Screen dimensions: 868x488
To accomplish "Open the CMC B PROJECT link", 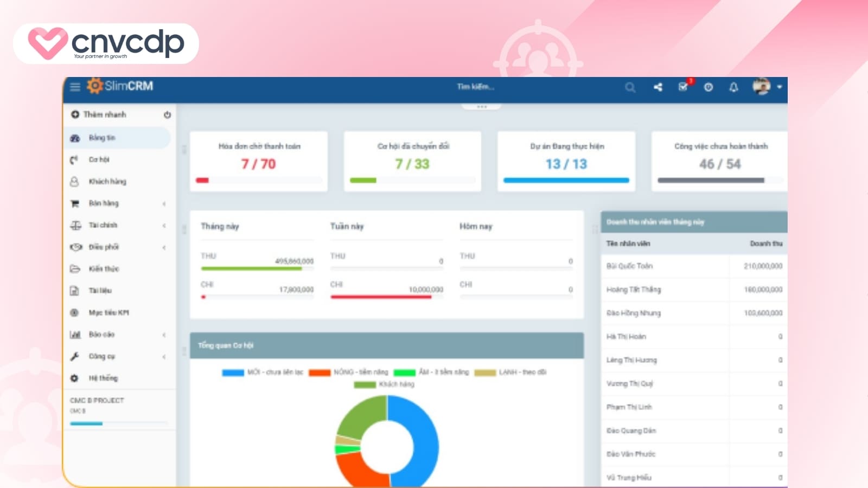I will (x=97, y=400).
